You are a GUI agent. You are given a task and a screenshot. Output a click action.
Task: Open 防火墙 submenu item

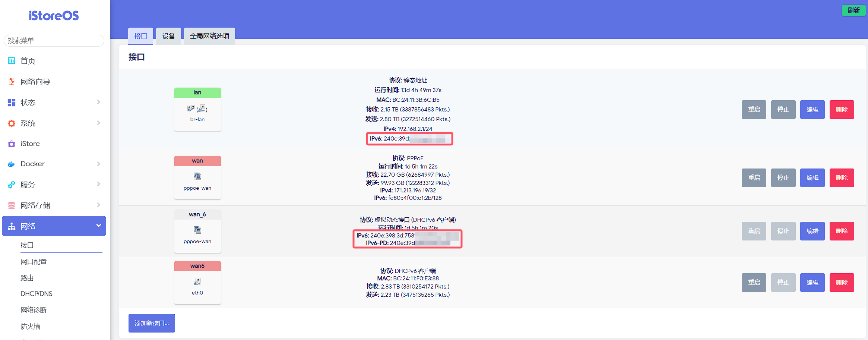(30, 326)
